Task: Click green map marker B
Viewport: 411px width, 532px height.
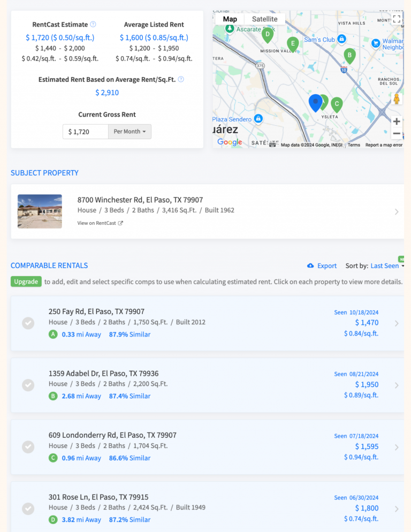Action: click(x=349, y=55)
